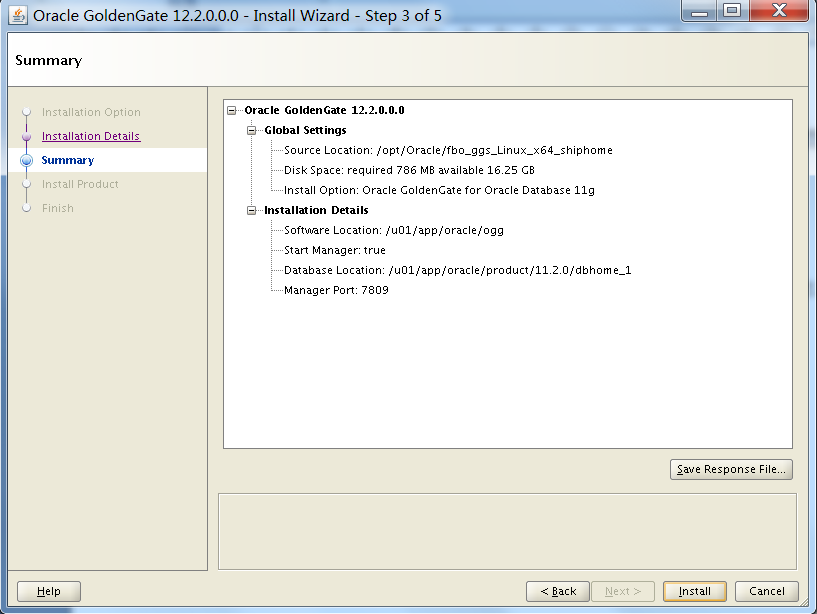Select the Start Manager: true row

(x=335, y=250)
